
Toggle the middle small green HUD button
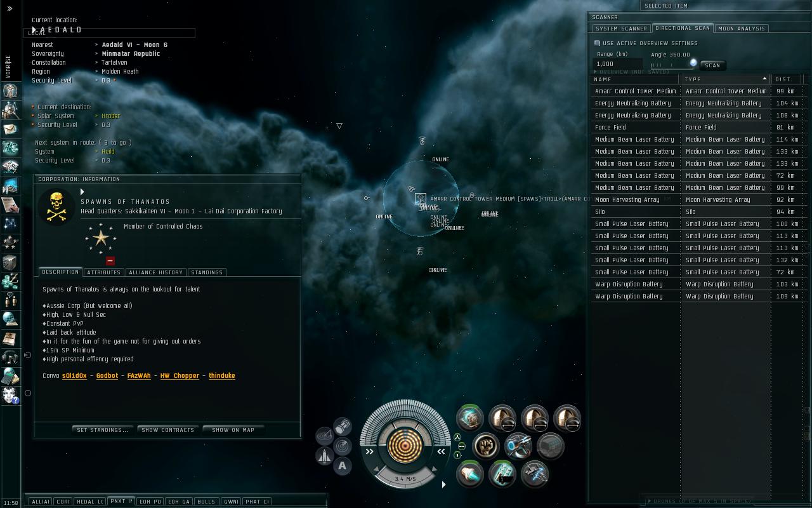(x=461, y=446)
